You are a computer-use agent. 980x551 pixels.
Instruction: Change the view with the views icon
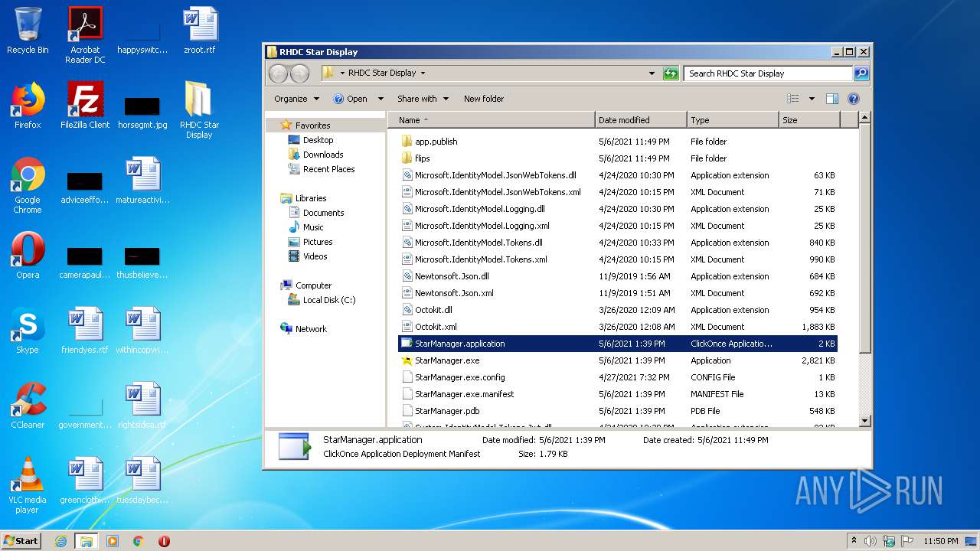pos(793,99)
